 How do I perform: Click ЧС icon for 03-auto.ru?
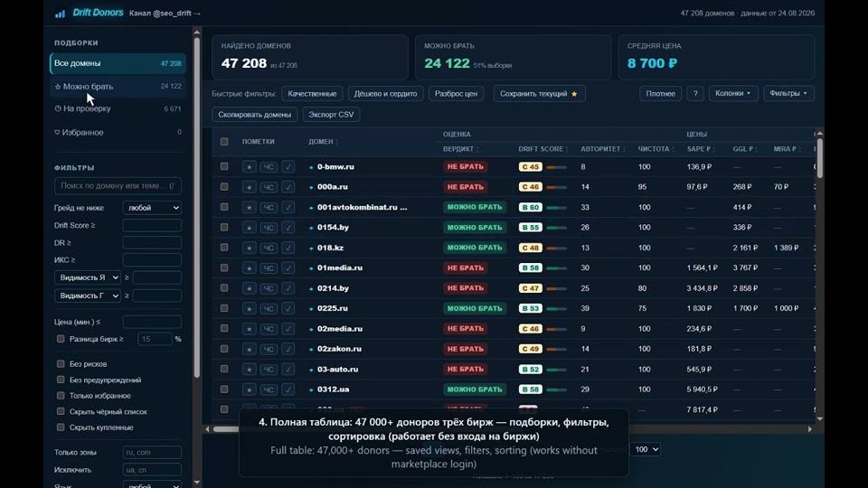(269, 369)
